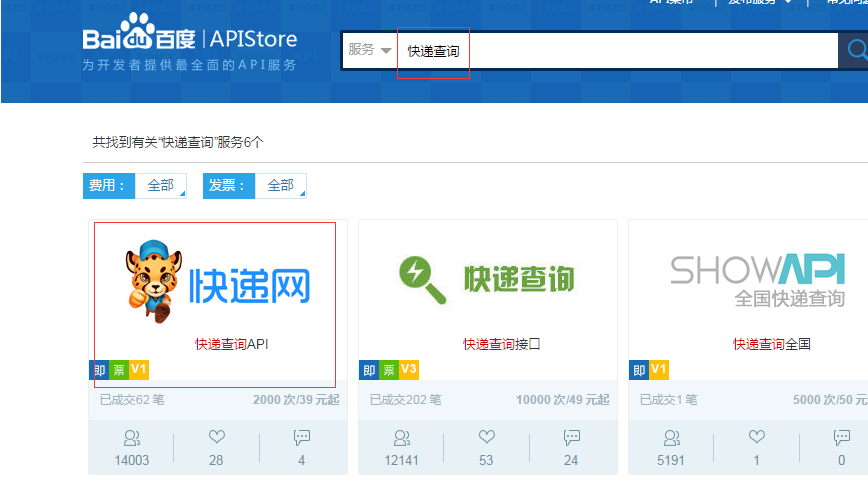
Task: Click the users icon above 14003
Action: pyautogui.click(x=132, y=439)
